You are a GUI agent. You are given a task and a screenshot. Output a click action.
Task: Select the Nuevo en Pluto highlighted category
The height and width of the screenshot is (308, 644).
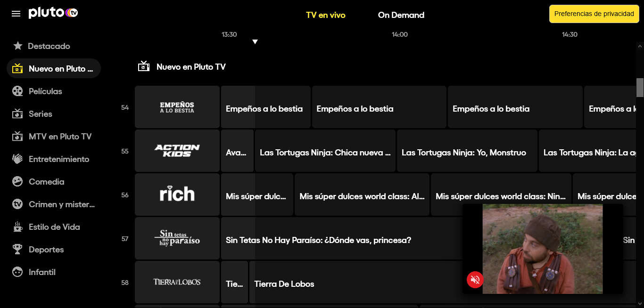(x=53, y=68)
